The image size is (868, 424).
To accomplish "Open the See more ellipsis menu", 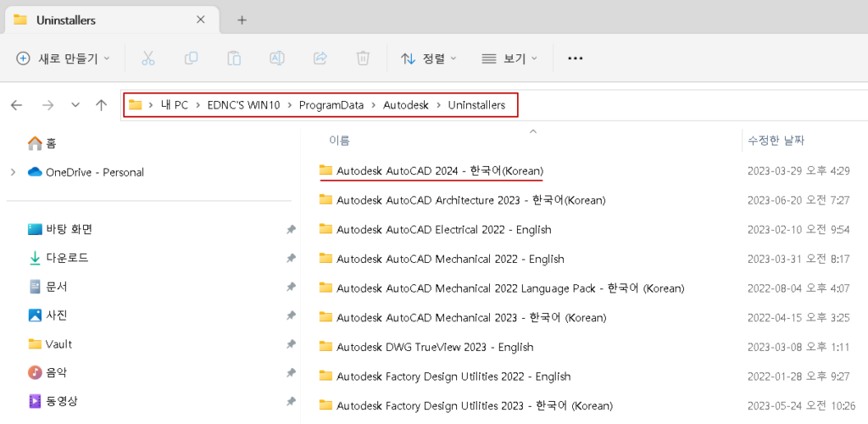I will click(576, 59).
